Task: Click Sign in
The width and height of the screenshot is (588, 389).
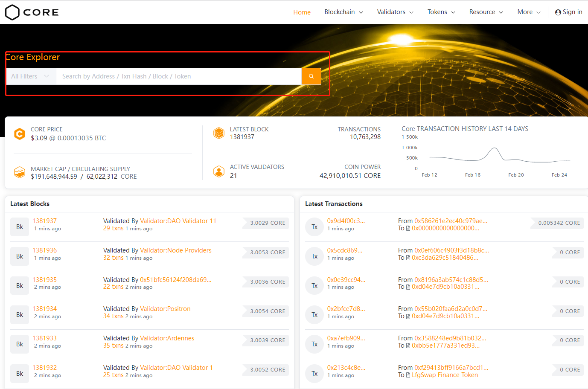Action: click(x=569, y=12)
